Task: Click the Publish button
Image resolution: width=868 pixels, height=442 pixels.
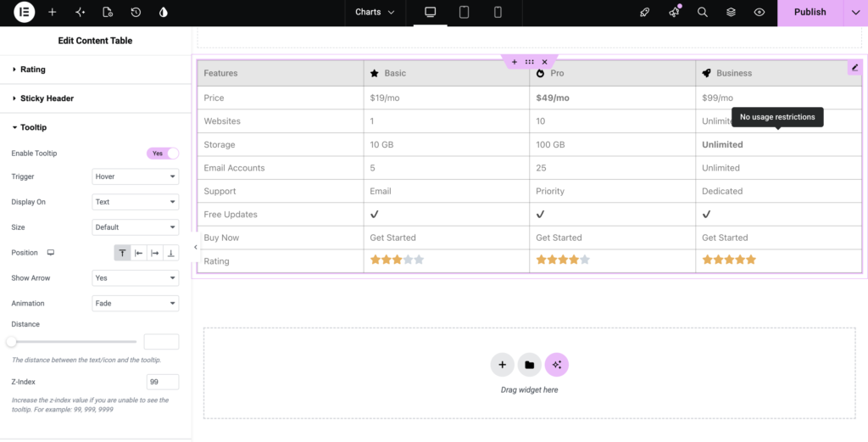Action: click(x=810, y=12)
